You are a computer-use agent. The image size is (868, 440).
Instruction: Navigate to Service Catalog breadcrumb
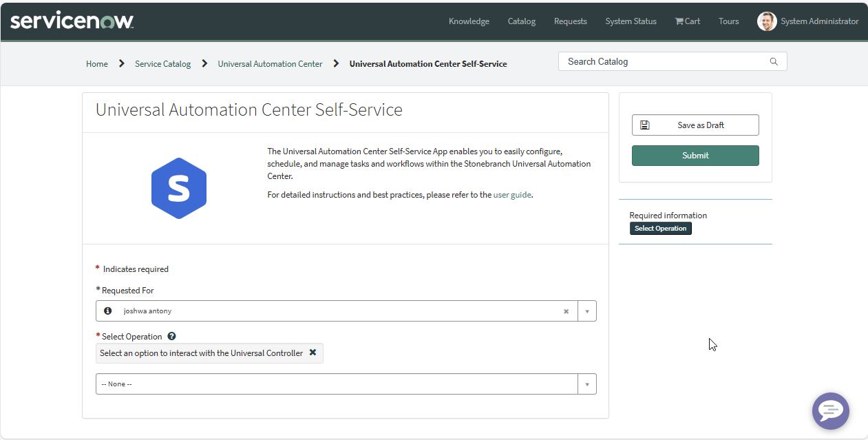162,63
